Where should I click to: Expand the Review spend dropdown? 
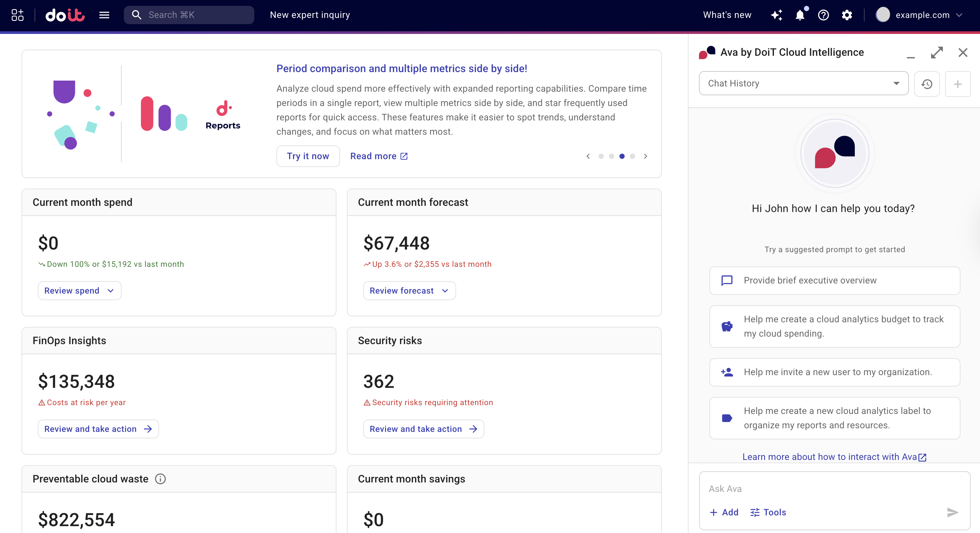click(80, 291)
